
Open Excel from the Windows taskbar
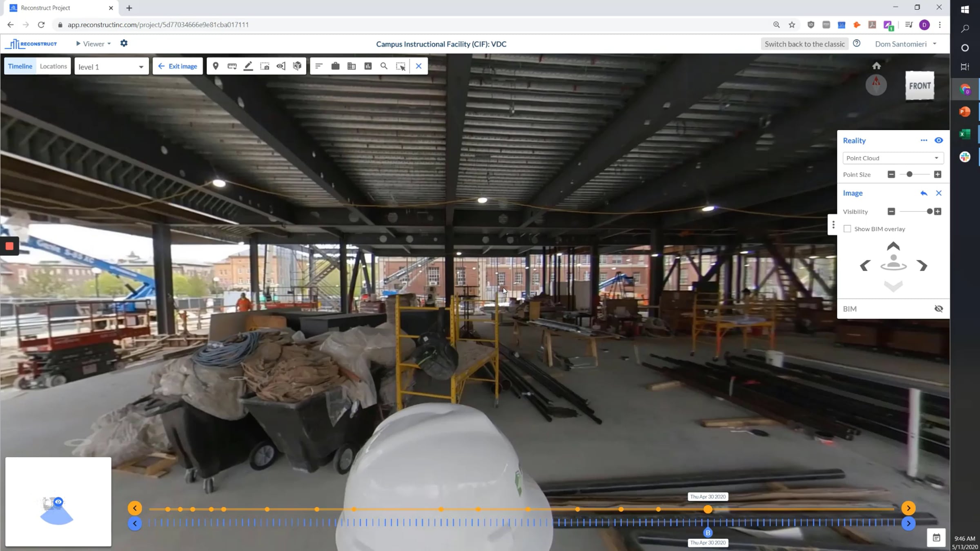(x=965, y=134)
